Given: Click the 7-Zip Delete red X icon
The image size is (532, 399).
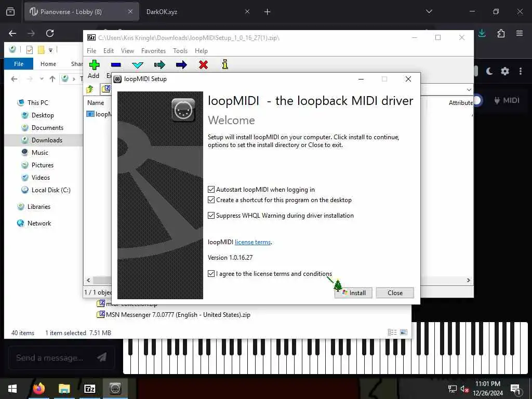Looking at the screenshot, I should click(203, 64).
